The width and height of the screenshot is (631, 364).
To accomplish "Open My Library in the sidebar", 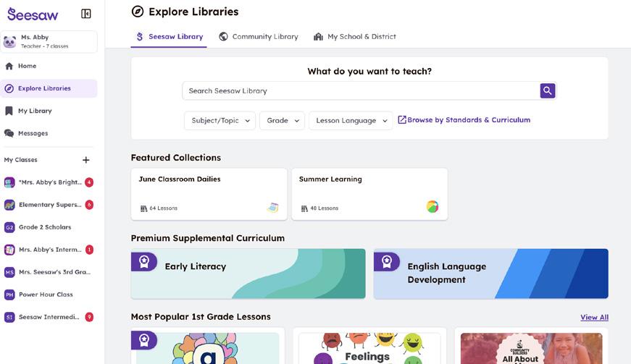I will point(49,111).
